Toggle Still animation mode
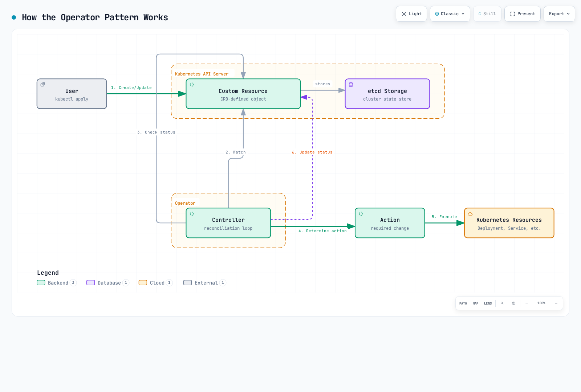This screenshot has height=392, width=581. point(487,14)
